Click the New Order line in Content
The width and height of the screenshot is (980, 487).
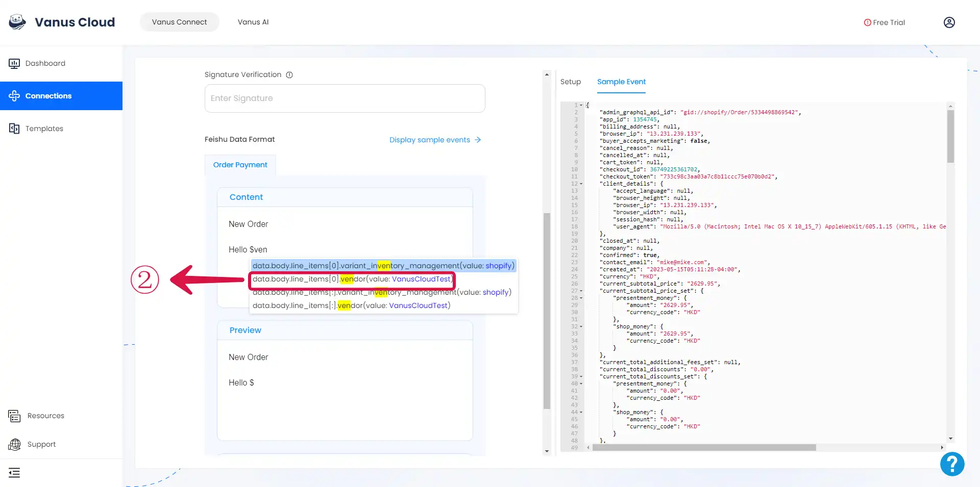coord(249,224)
